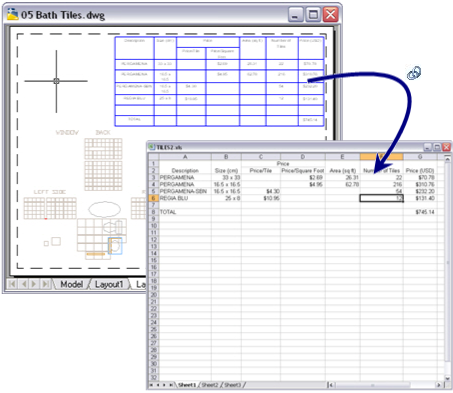
Task: Click first sheet navigation arrow in Excel
Action: 151,385
